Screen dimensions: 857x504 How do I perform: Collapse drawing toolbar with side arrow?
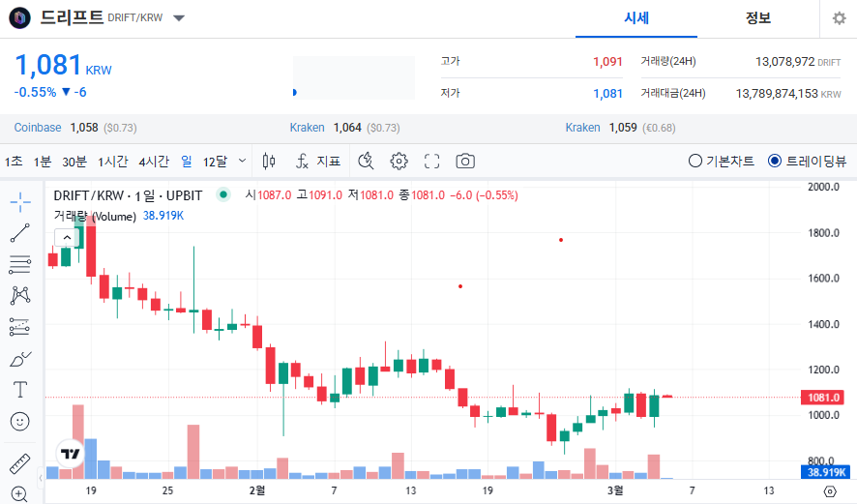coord(41,478)
